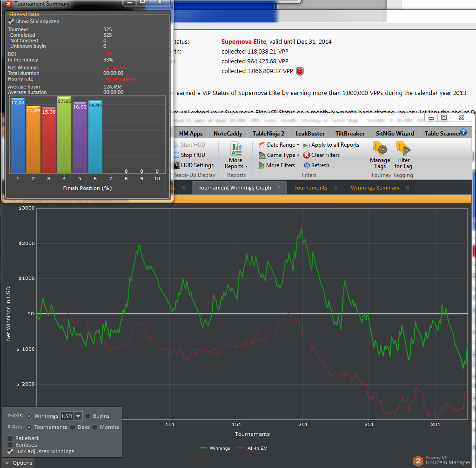Image resolution: width=476 pixels, height=468 pixels.
Task: Open the HM Apps ribbon tab
Action: pos(191,134)
